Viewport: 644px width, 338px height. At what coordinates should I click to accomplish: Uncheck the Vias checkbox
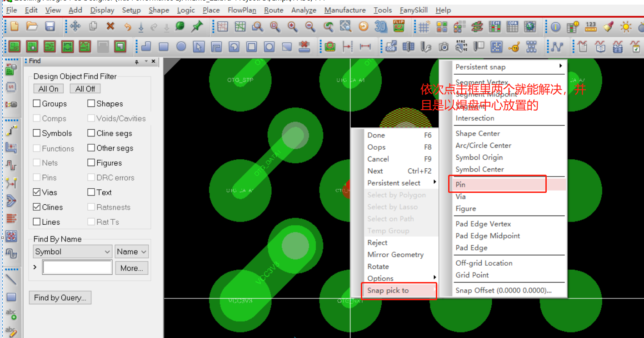point(37,192)
